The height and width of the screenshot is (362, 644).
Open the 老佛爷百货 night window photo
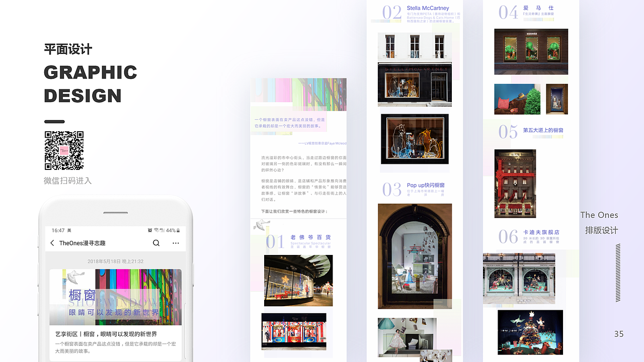tap(298, 281)
